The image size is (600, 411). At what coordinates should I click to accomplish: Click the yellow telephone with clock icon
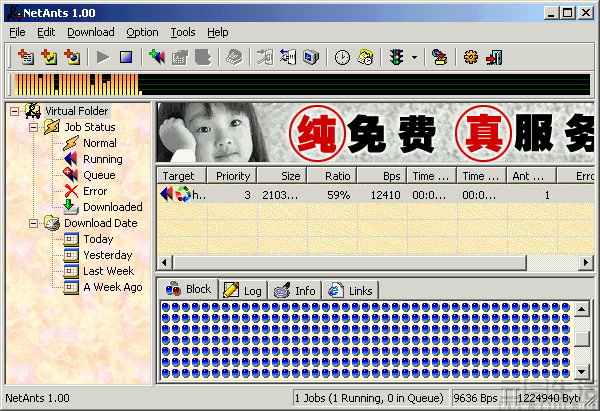pos(365,57)
